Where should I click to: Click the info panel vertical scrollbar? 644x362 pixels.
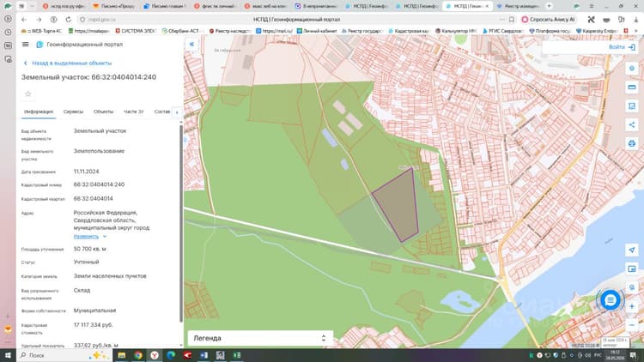click(x=181, y=224)
